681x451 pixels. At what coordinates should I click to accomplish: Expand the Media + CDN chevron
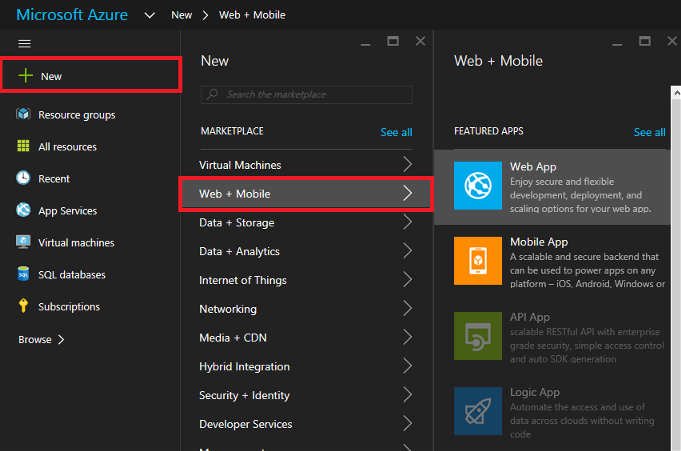[x=407, y=337]
